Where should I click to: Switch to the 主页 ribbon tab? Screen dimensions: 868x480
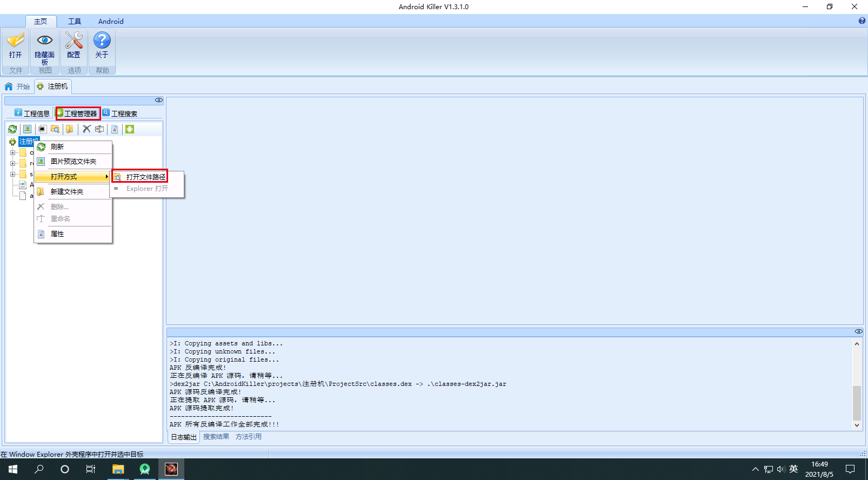point(41,21)
